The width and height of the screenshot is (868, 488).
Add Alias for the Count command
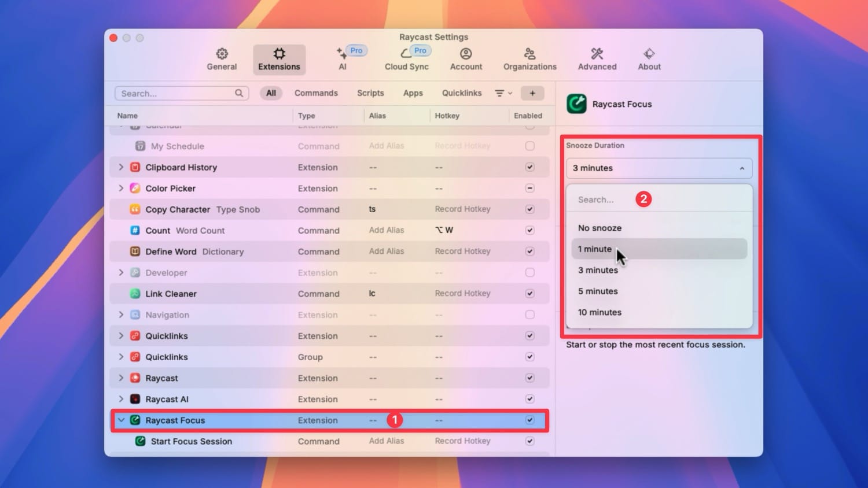coord(387,231)
